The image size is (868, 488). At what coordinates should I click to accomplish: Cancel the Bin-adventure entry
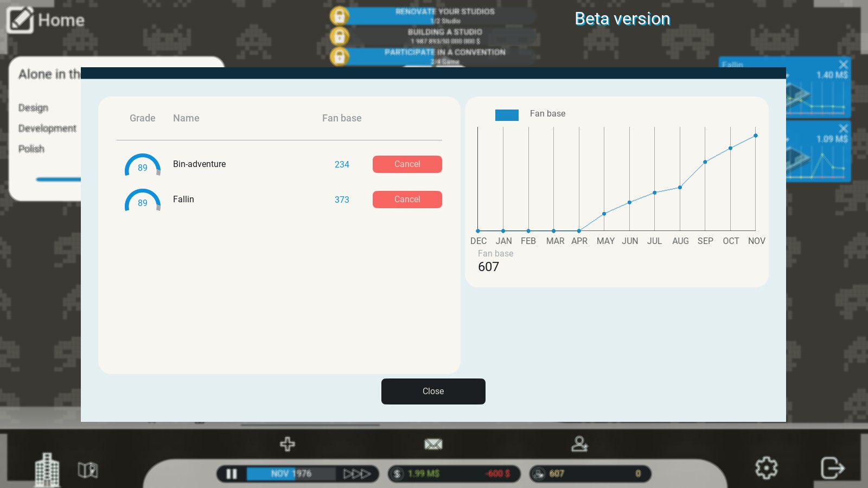point(407,164)
